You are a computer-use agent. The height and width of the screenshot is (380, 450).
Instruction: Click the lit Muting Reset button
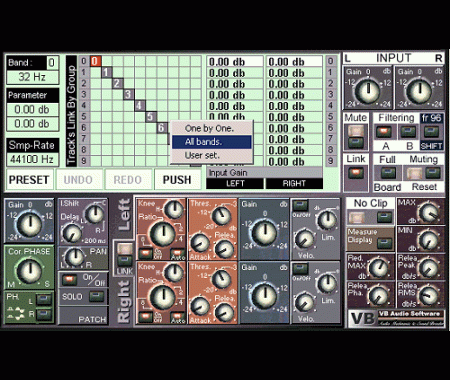414,173
